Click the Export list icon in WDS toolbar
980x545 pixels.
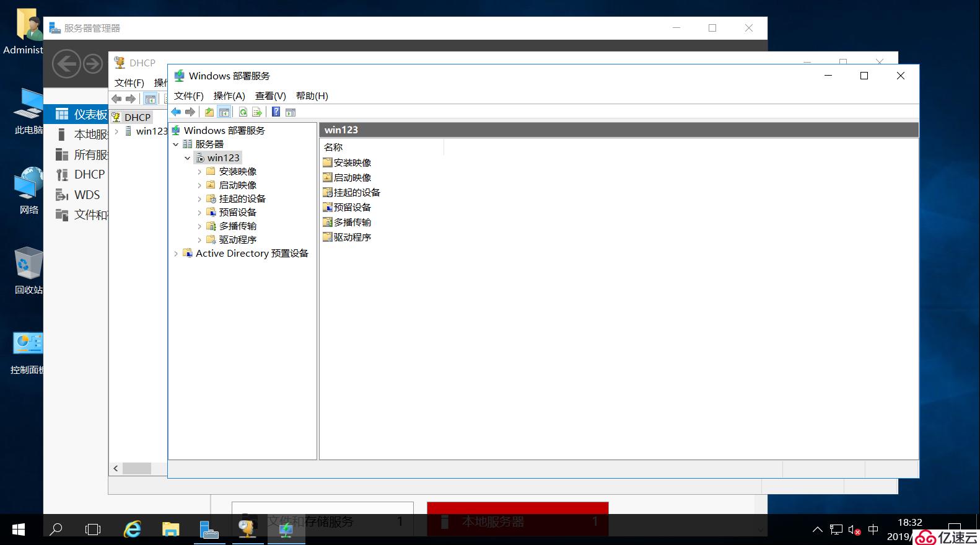point(256,112)
